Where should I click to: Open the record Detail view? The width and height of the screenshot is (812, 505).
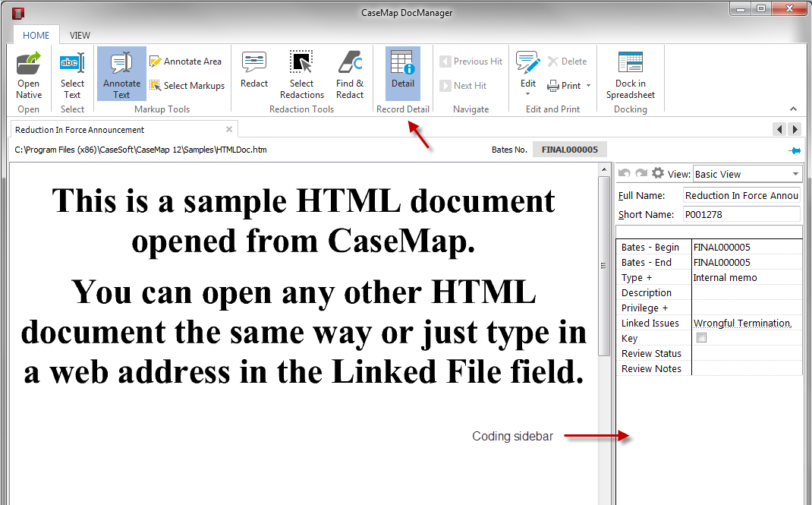coord(402,74)
